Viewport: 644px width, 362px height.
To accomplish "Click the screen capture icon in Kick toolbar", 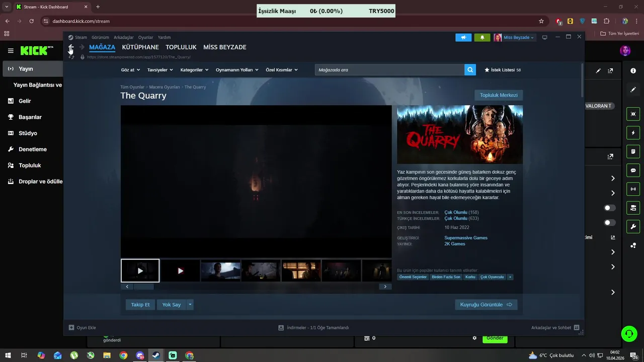I will tap(633, 114).
